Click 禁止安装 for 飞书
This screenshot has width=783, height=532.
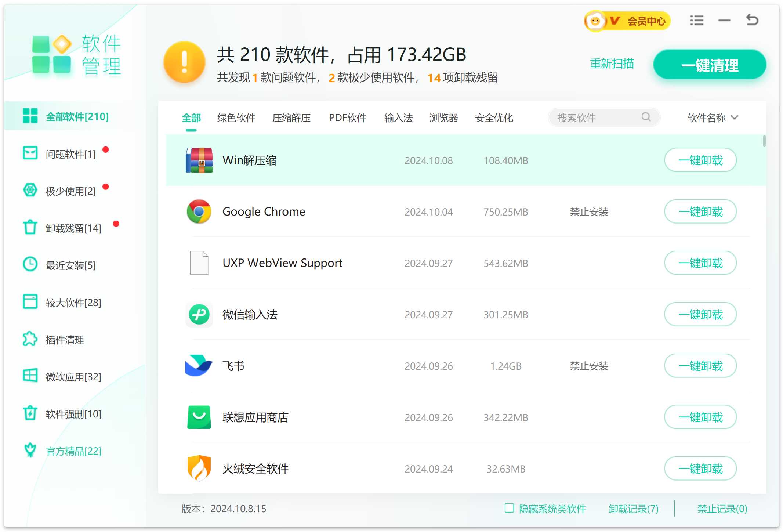589,366
